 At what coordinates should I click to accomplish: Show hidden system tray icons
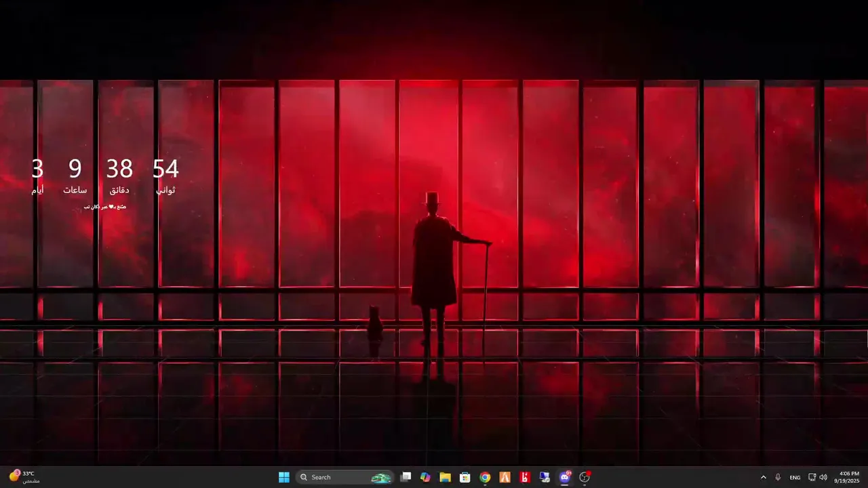764,477
